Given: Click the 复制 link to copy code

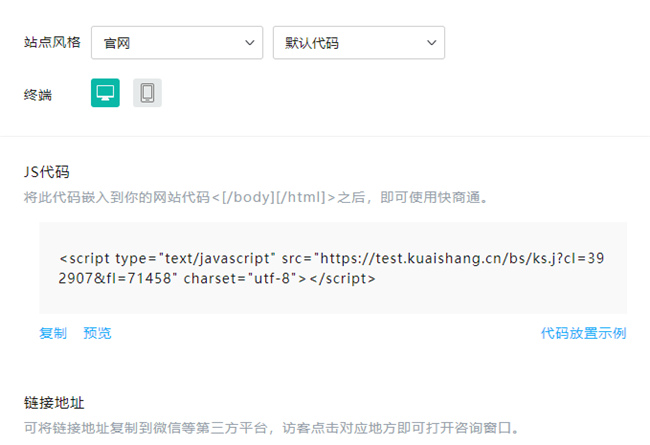Looking at the screenshot, I should [53, 333].
